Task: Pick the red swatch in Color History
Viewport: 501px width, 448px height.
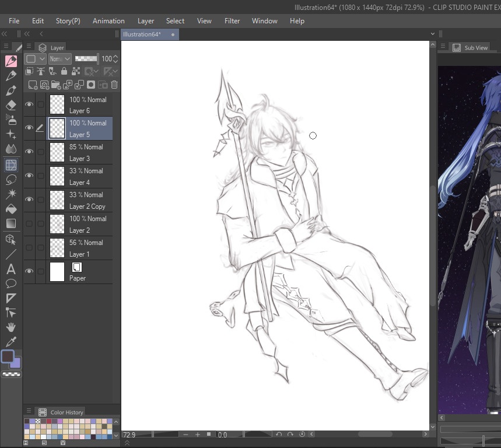Action: tap(48, 421)
